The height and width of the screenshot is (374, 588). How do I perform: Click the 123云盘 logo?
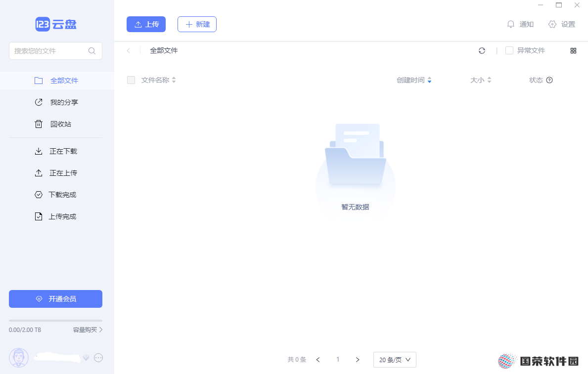tap(56, 24)
